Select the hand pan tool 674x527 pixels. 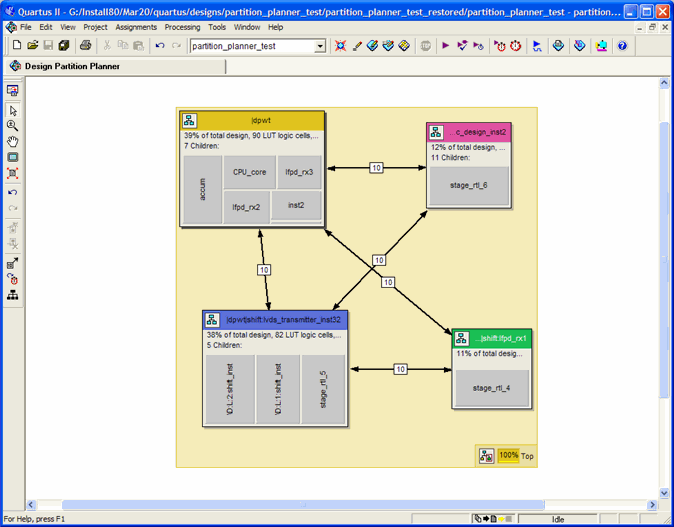click(x=12, y=142)
